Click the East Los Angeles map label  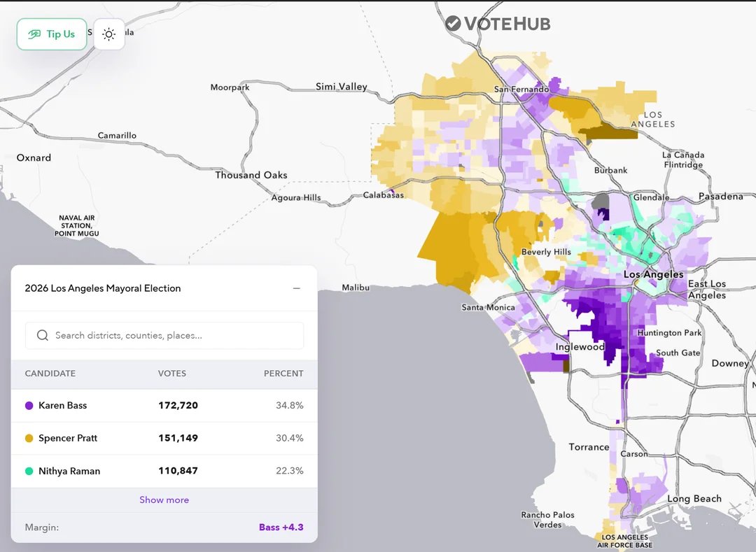(707, 290)
